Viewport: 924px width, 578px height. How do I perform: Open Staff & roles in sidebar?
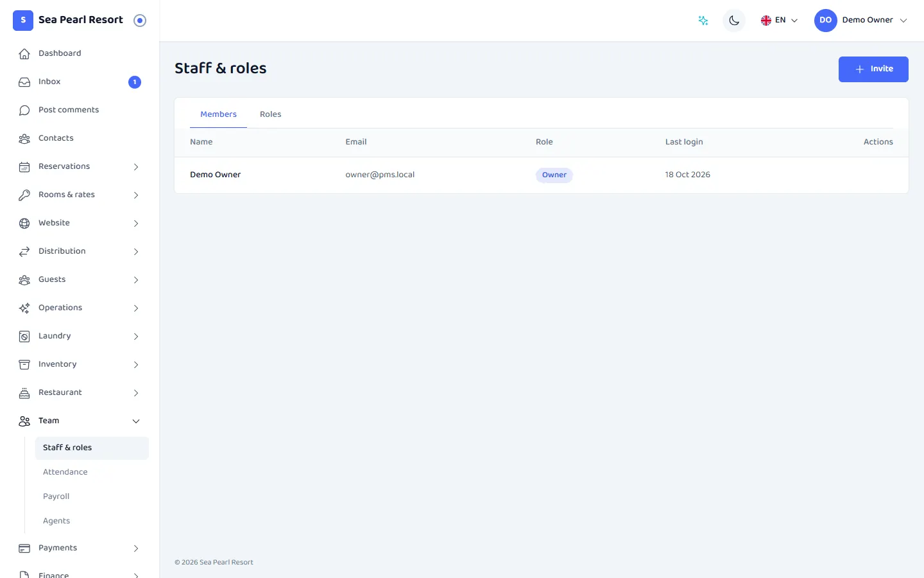point(92,448)
